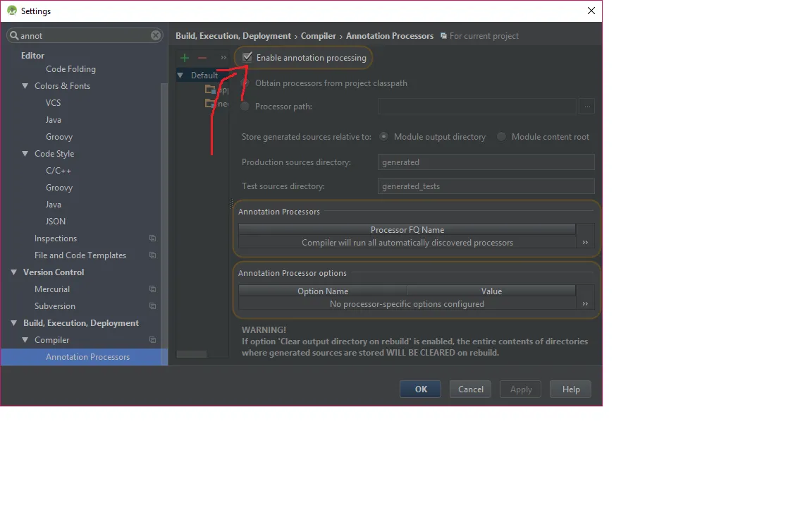Click into the settings search field
The image size is (812, 508).
pyautogui.click(x=85, y=35)
